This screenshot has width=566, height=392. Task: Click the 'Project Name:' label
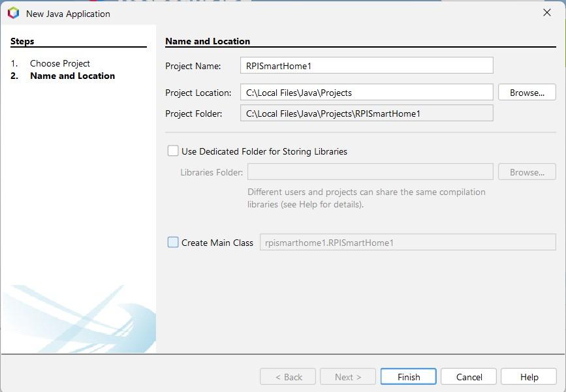[x=193, y=66]
